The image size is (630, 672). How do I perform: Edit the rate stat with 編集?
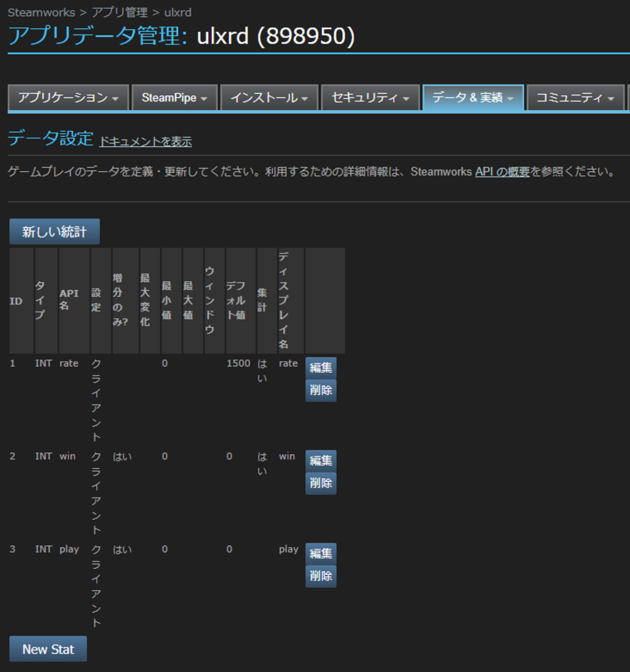[321, 368]
